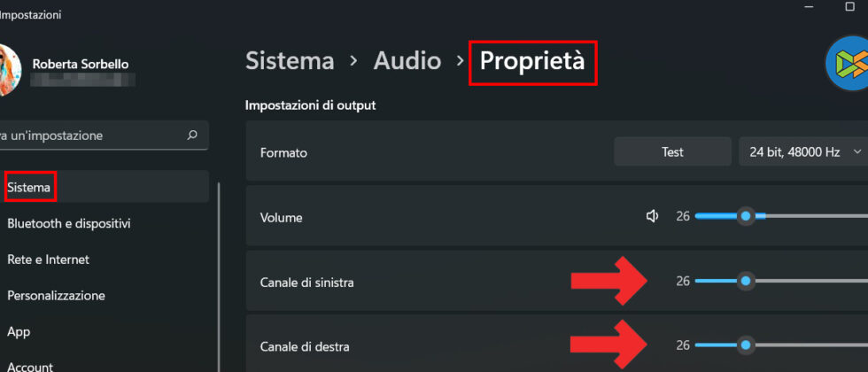868x372 pixels.
Task: Mute the volume speaker icon
Action: click(653, 215)
